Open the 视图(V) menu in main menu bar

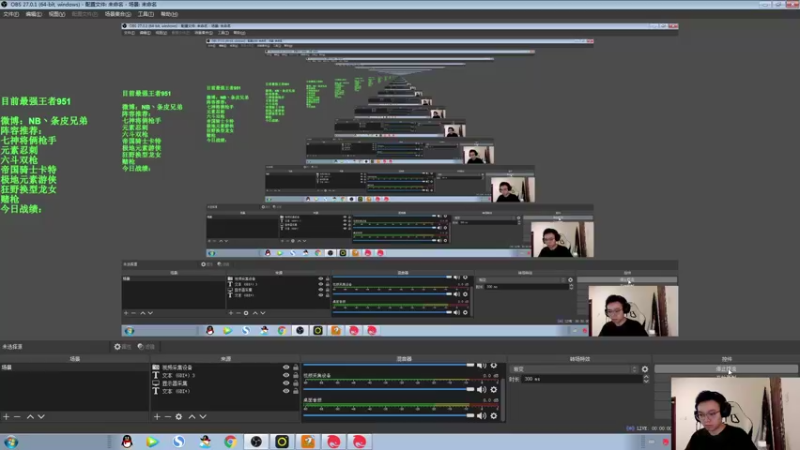[57, 14]
